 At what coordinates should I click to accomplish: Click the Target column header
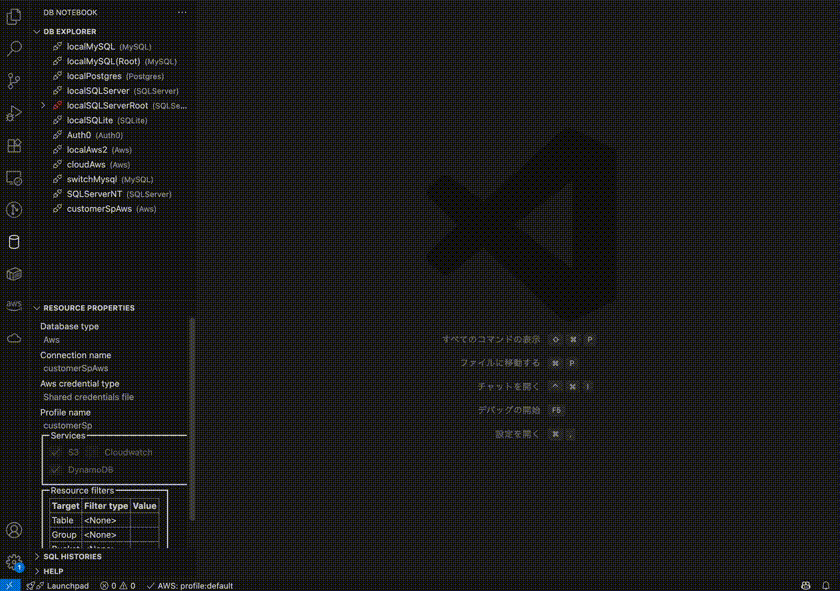click(x=65, y=506)
